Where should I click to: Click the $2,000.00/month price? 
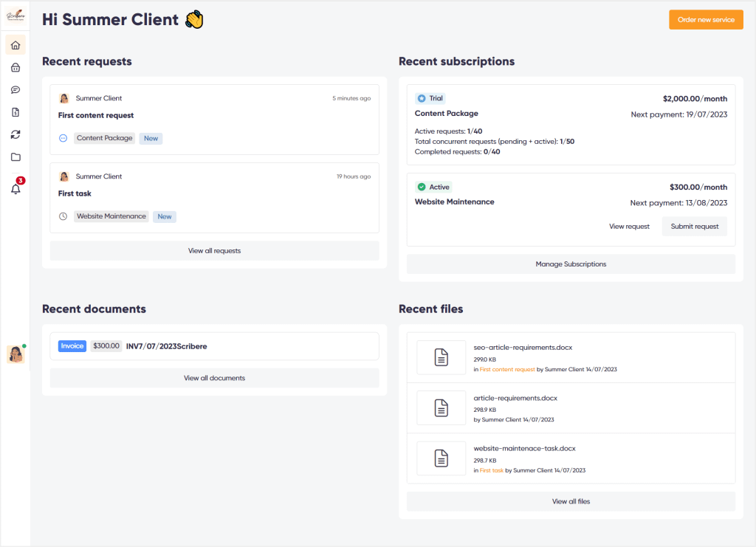695,99
